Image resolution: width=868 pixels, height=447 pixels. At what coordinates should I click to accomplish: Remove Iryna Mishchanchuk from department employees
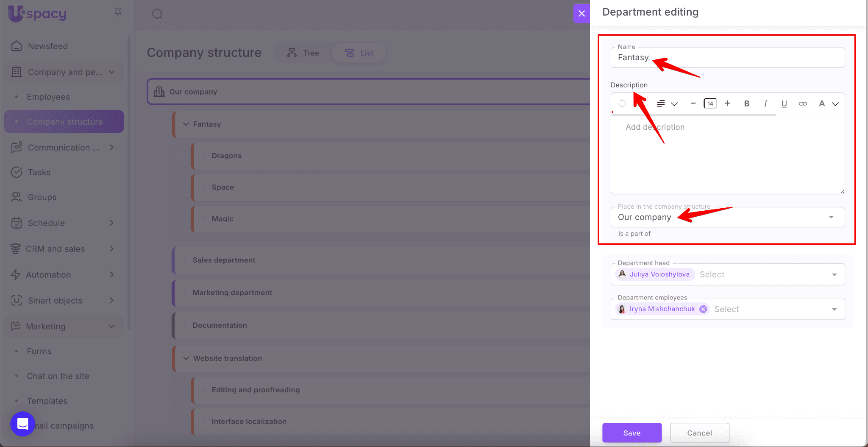pyautogui.click(x=703, y=309)
